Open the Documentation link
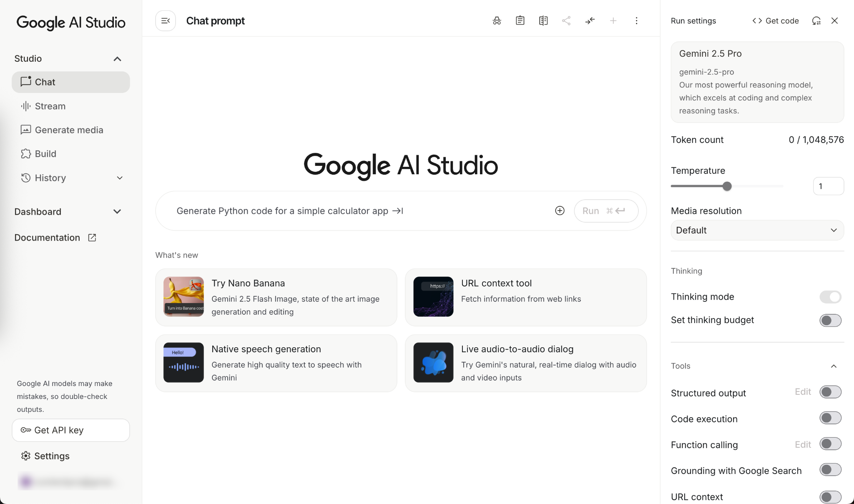Screen dimensions: 854x504 click(x=55, y=238)
